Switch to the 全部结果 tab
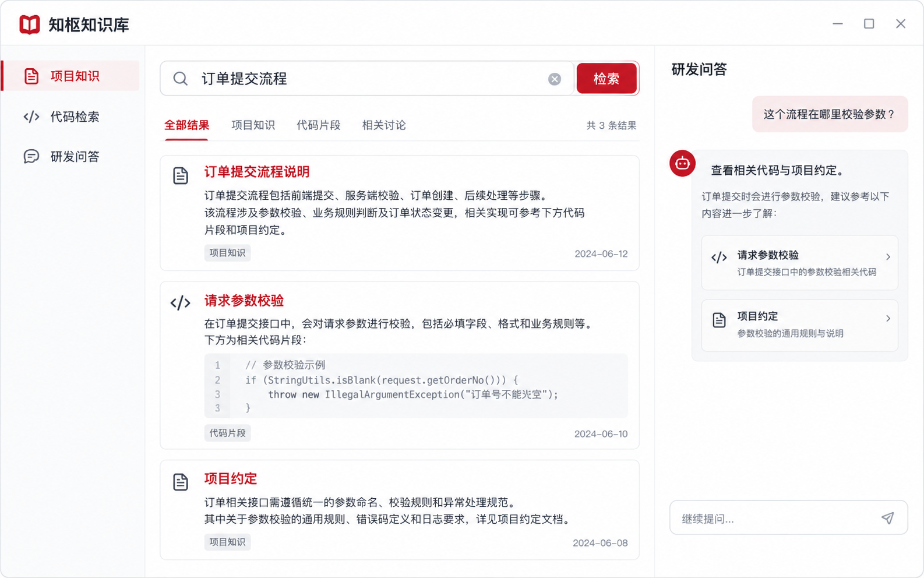The width and height of the screenshot is (924, 578). click(x=186, y=125)
